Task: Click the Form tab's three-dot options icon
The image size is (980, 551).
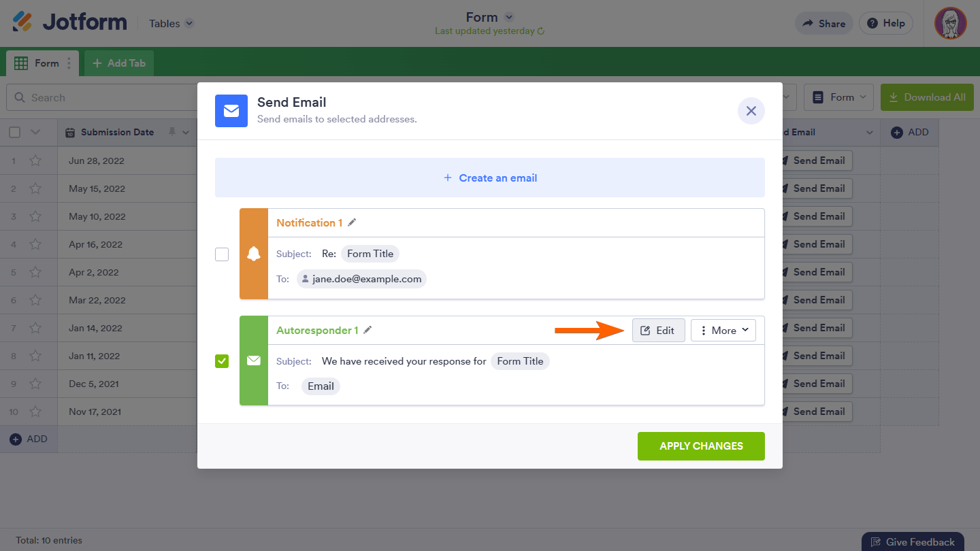Action: (69, 63)
